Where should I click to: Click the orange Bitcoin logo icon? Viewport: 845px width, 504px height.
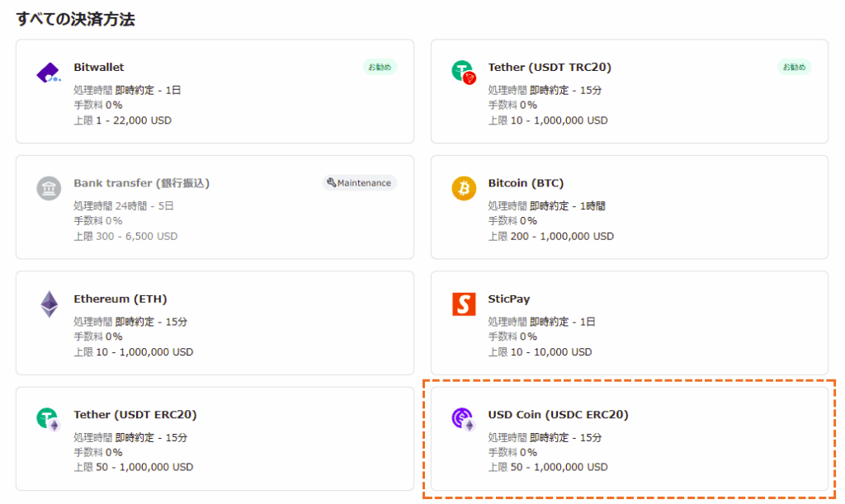pos(464,188)
